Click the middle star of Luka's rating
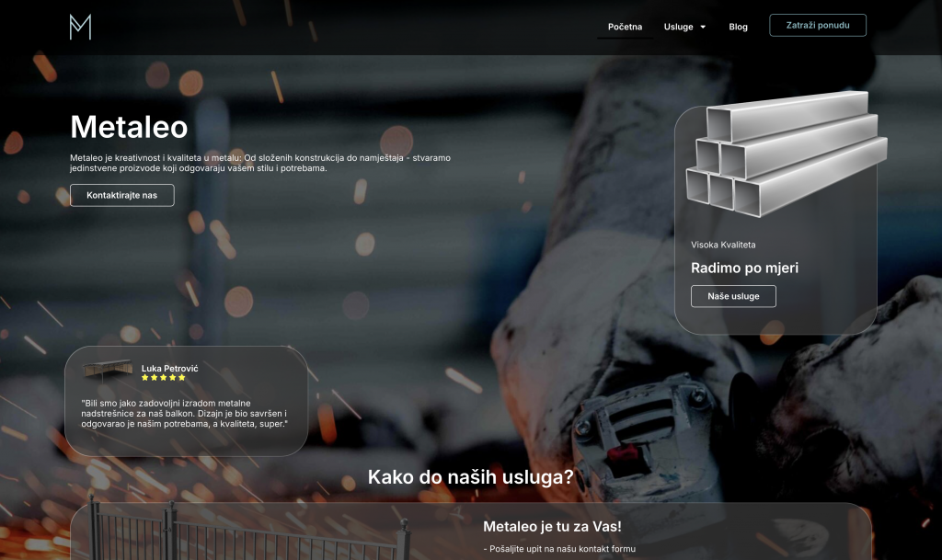The height and width of the screenshot is (560, 942). pos(164,377)
